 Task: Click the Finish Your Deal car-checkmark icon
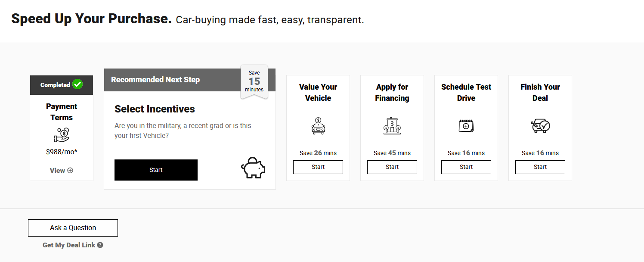click(540, 126)
